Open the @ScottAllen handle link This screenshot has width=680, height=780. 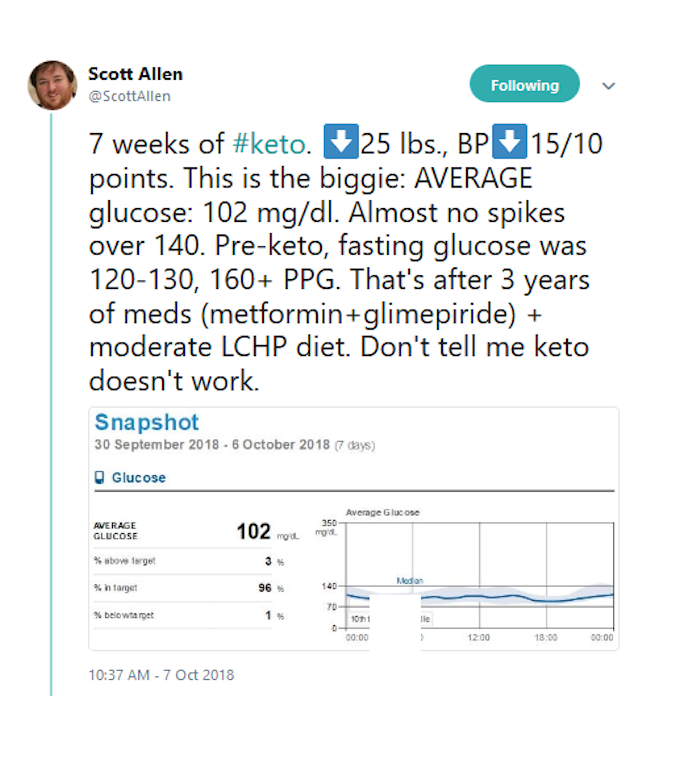click(x=129, y=96)
